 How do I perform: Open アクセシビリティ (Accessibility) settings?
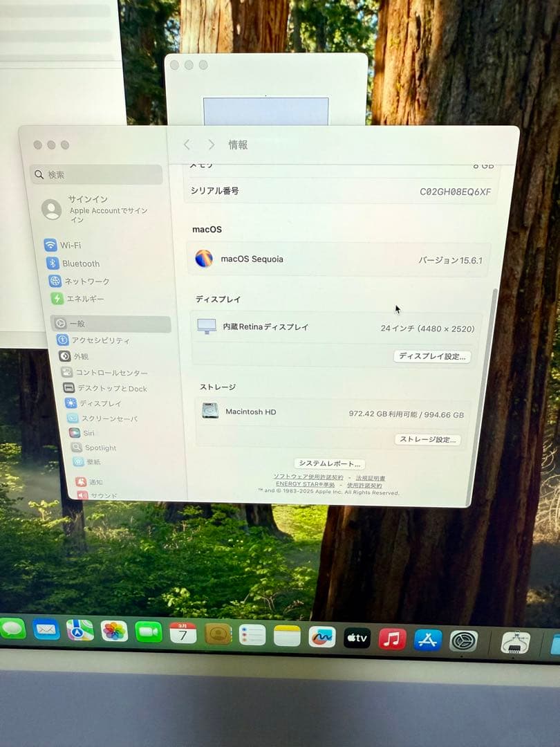pos(93,340)
